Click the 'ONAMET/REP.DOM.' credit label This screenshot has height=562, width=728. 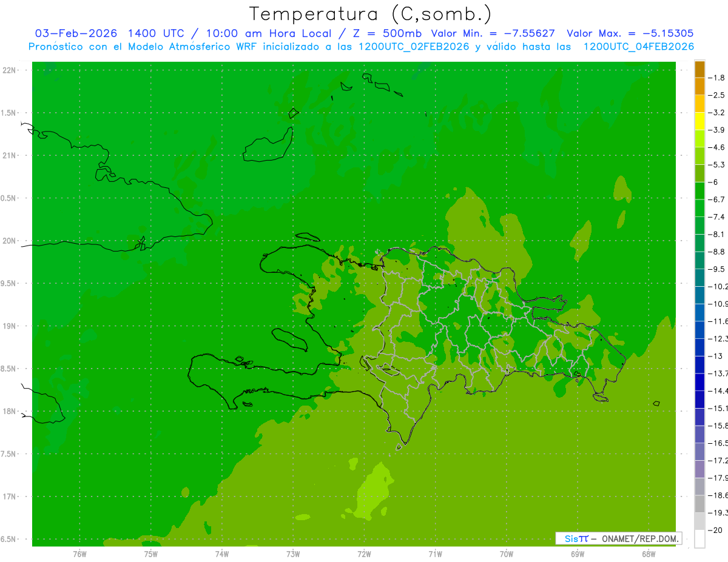point(640,538)
